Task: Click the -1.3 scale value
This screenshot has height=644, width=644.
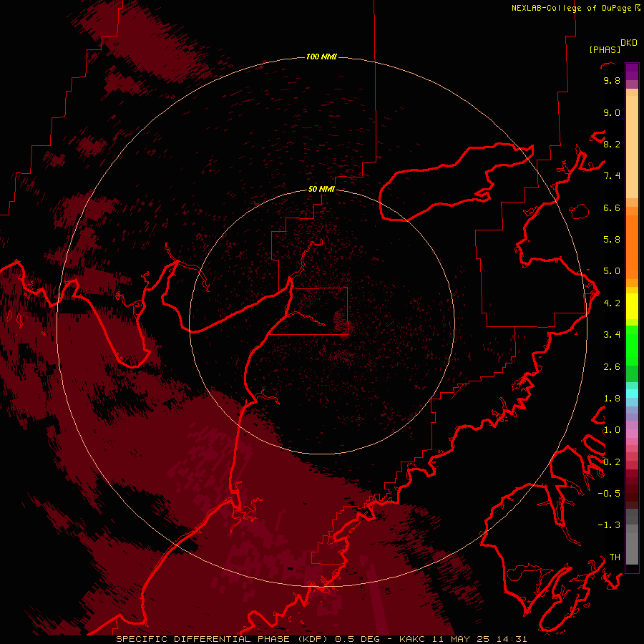Action: pos(609,526)
